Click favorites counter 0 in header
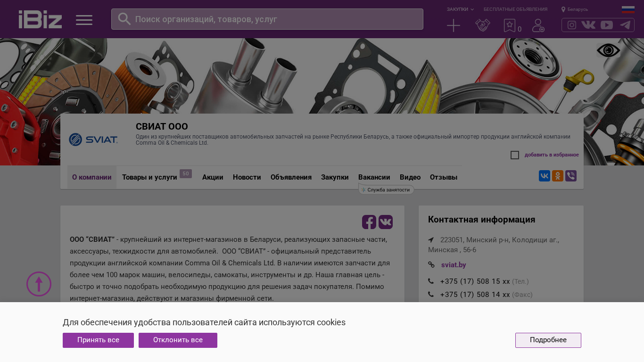 (520, 29)
